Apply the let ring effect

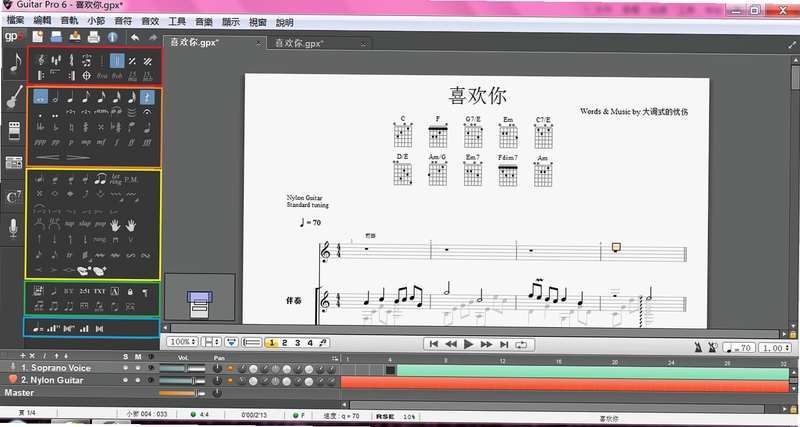(x=115, y=179)
